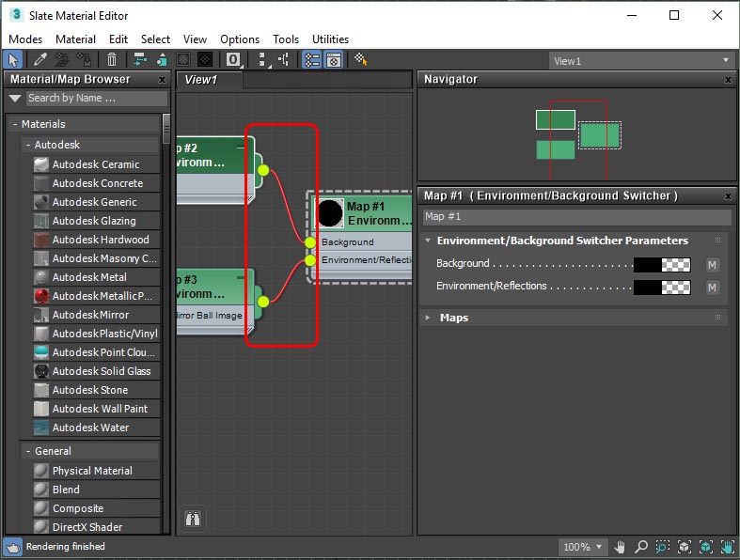Click the Search by Name field
The image size is (740, 560).
tap(97, 98)
